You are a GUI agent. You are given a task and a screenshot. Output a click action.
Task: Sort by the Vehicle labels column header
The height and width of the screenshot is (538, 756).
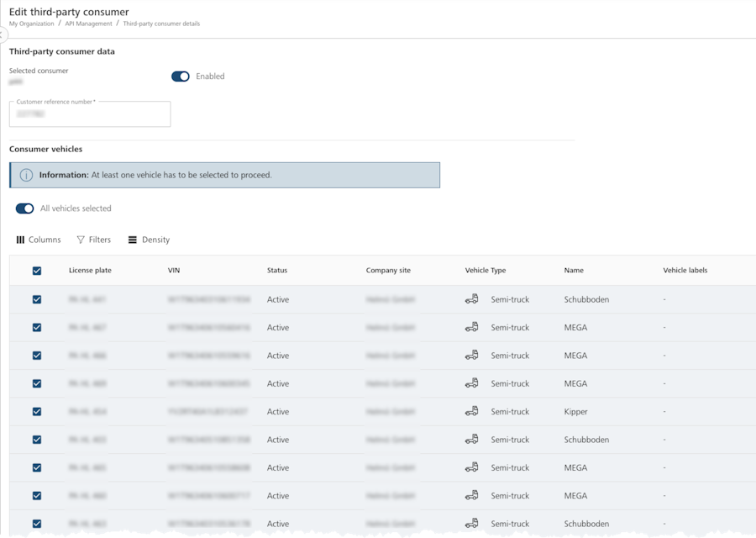coord(685,270)
